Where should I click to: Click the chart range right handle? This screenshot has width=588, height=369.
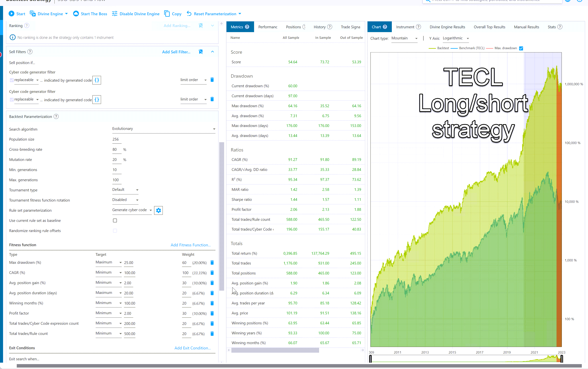tap(562, 359)
